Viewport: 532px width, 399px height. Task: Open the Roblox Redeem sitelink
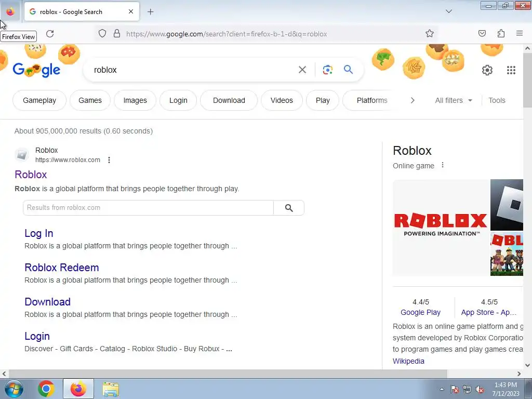click(61, 268)
